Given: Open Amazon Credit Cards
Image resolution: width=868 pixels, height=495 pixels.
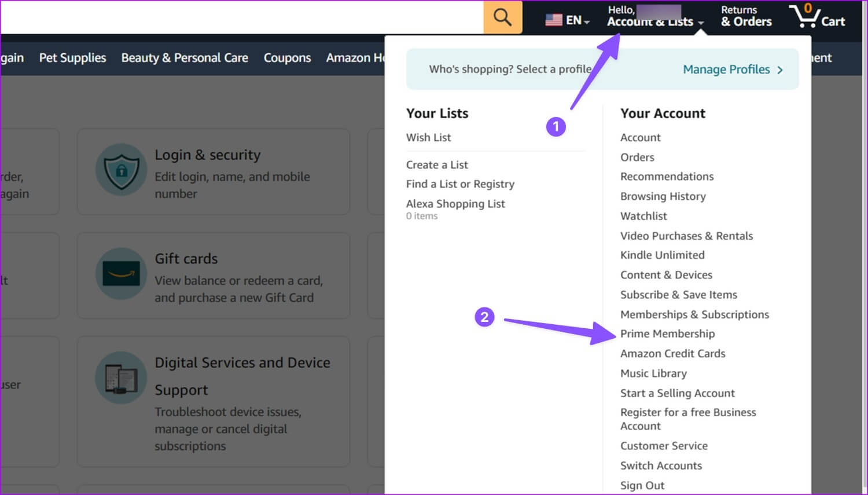Looking at the screenshot, I should tap(672, 353).
